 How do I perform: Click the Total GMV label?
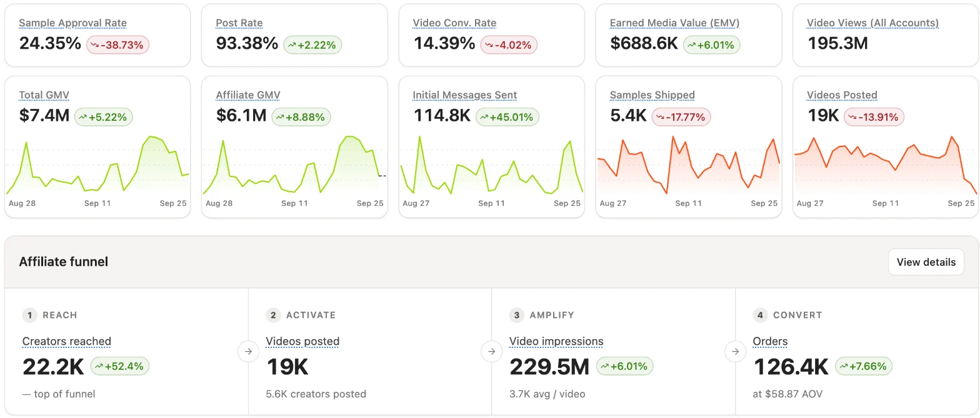click(44, 95)
